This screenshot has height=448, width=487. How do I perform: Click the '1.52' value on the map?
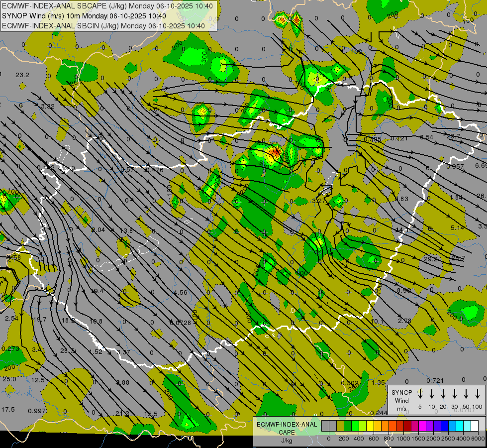[x=96, y=351]
